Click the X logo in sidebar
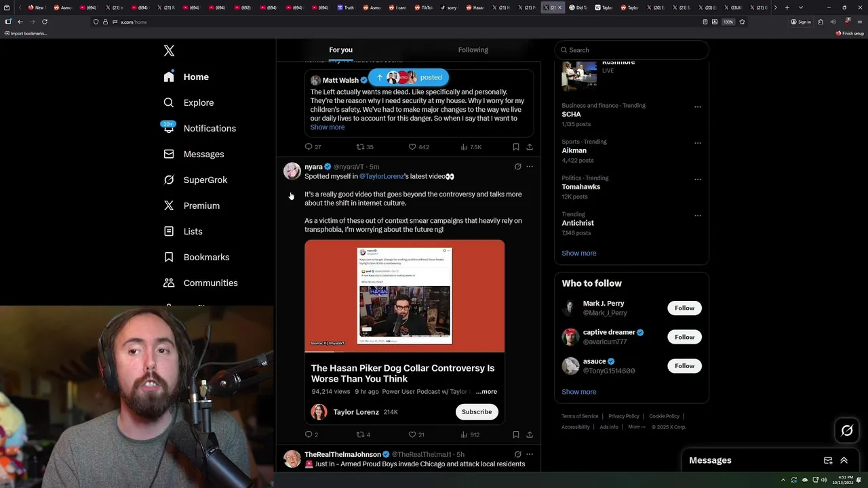The width and height of the screenshot is (868, 488). point(169,51)
